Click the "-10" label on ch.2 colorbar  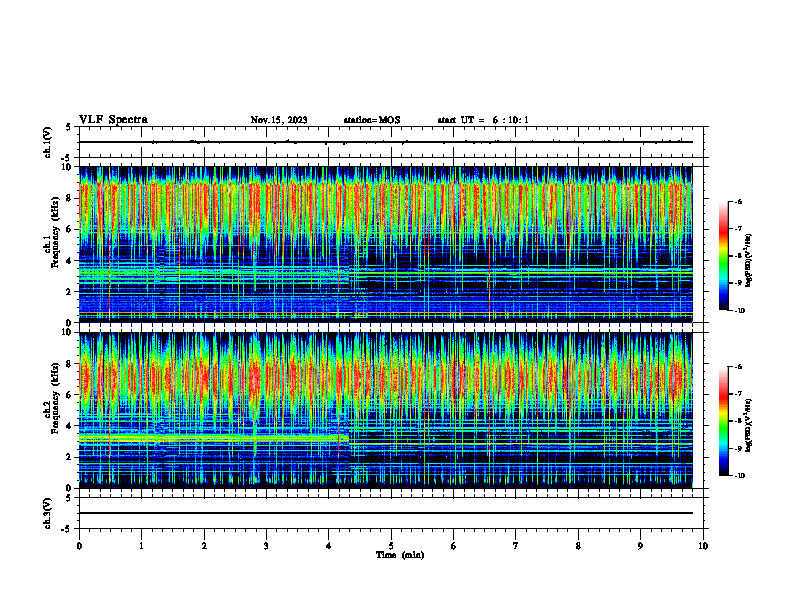tap(740, 476)
